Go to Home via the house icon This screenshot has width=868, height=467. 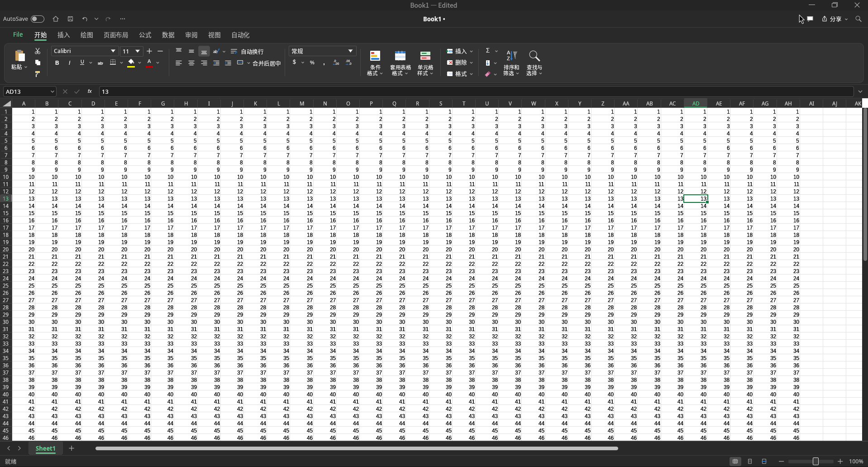point(56,19)
